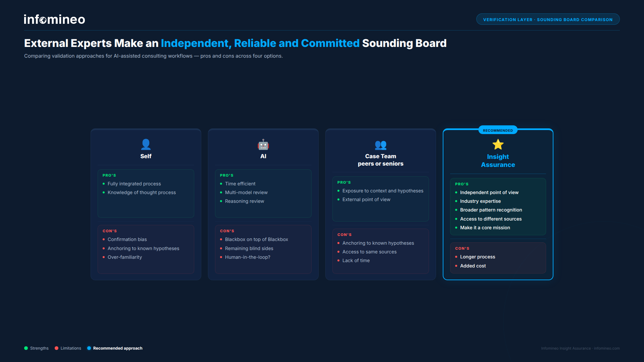Image resolution: width=644 pixels, height=362 pixels.
Task: Click the subtitle comparing validation approaches
Action: [x=153, y=56]
